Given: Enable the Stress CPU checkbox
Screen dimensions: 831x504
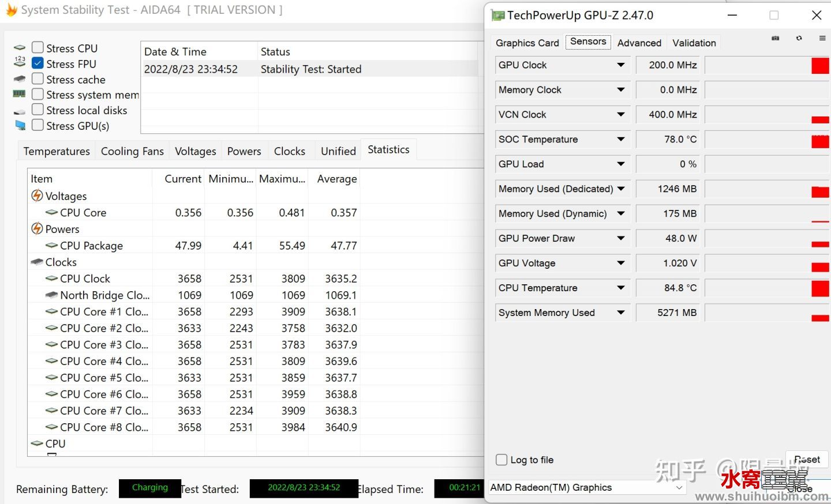Looking at the screenshot, I should (x=38, y=47).
